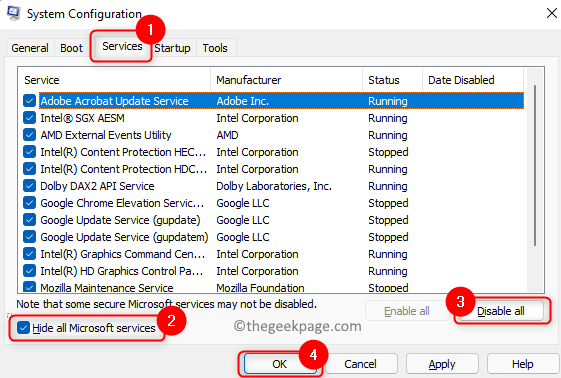Select Google Update Service (gupdate) name
Screen dimensions: 561x378
tap(120, 220)
